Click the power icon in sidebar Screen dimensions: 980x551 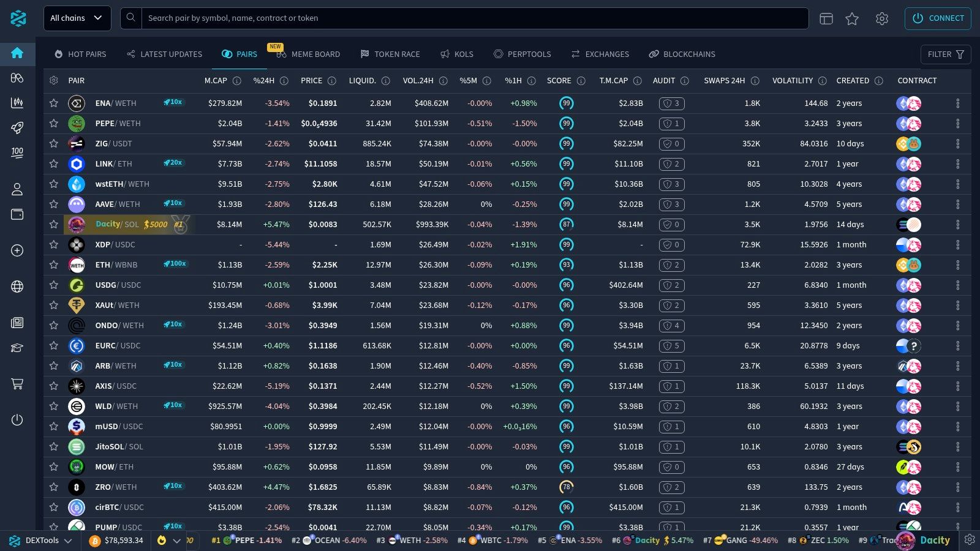click(x=17, y=420)
